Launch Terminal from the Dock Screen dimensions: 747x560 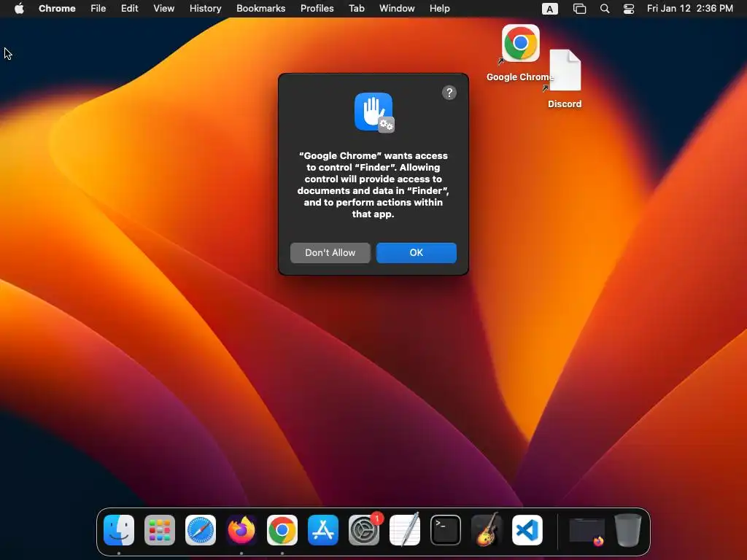pyautogui.click(x=446, y=529)
